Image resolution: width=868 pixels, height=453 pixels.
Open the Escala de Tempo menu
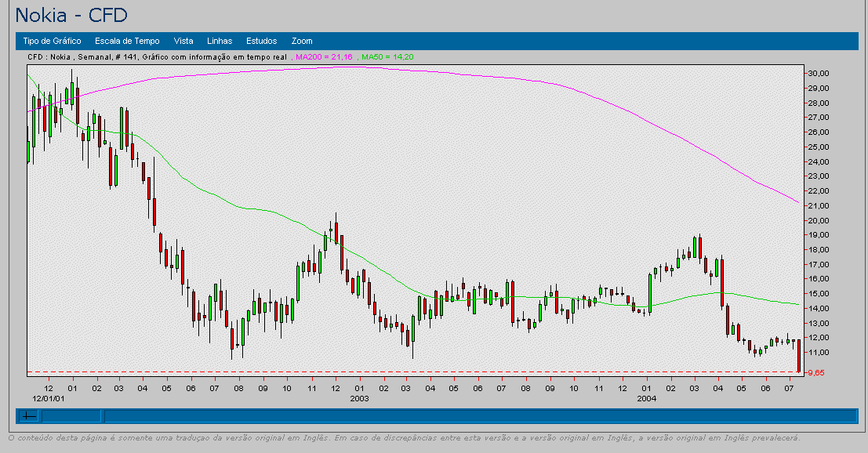pyautogui.click(x=127, y=41)
